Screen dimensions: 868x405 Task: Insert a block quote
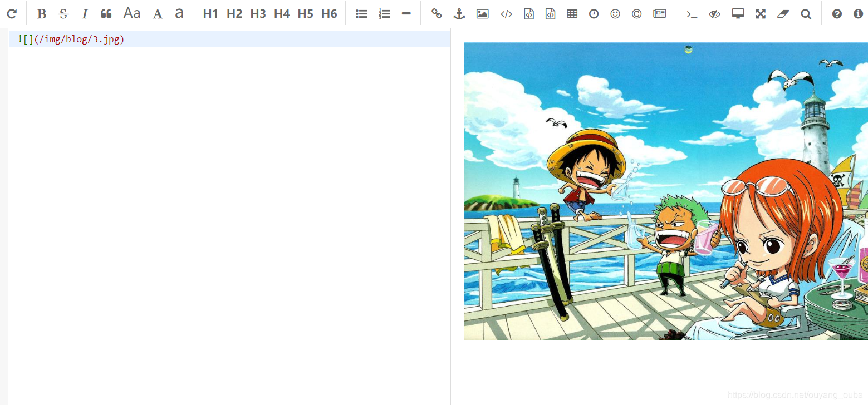click(x=106, y=14)
